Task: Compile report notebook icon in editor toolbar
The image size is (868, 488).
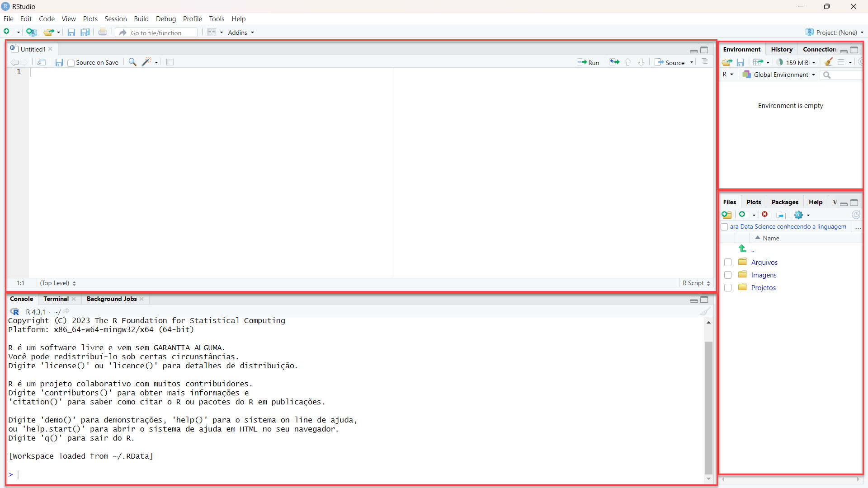Action: (x=170, y=62)
